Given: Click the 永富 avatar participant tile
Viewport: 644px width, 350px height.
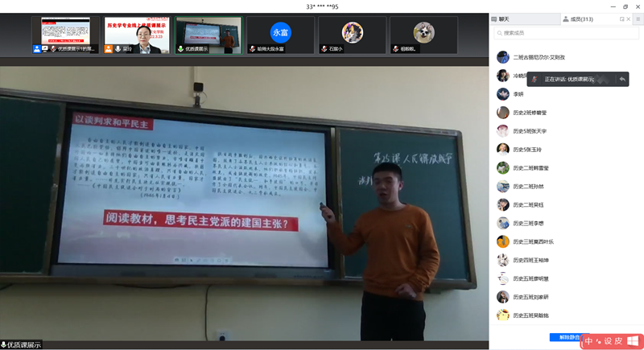Looking at the screenshot, I should click(x=280, y=32).
